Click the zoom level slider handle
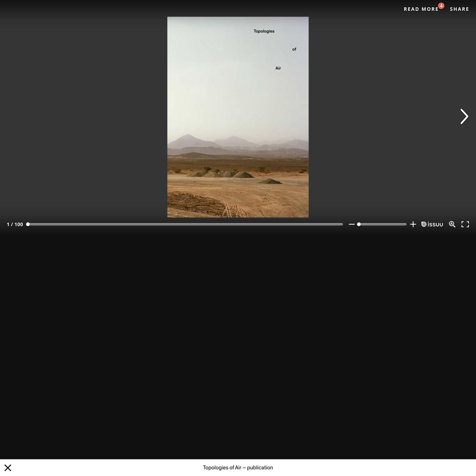Screen dimensions: 476x476 click(x=359, y=224)
